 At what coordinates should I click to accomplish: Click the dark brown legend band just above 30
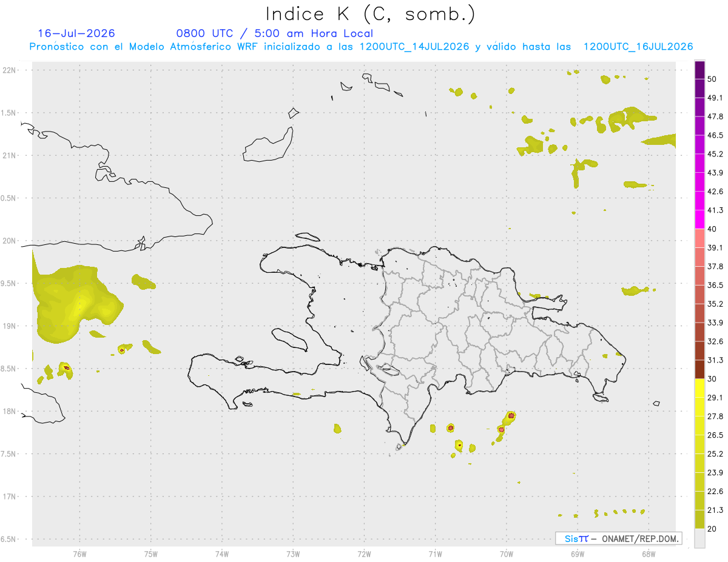tap(699, 369)
